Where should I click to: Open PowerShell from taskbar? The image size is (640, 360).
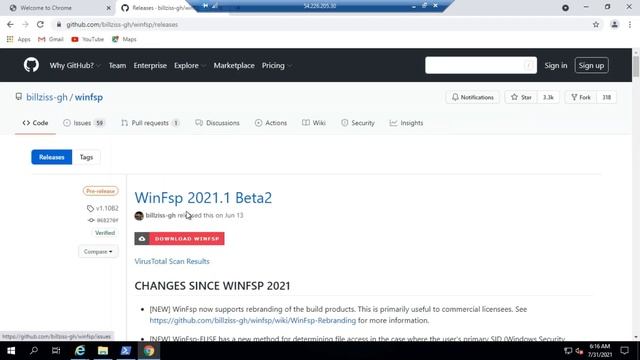pyautogui.click(x=126, y=351)
